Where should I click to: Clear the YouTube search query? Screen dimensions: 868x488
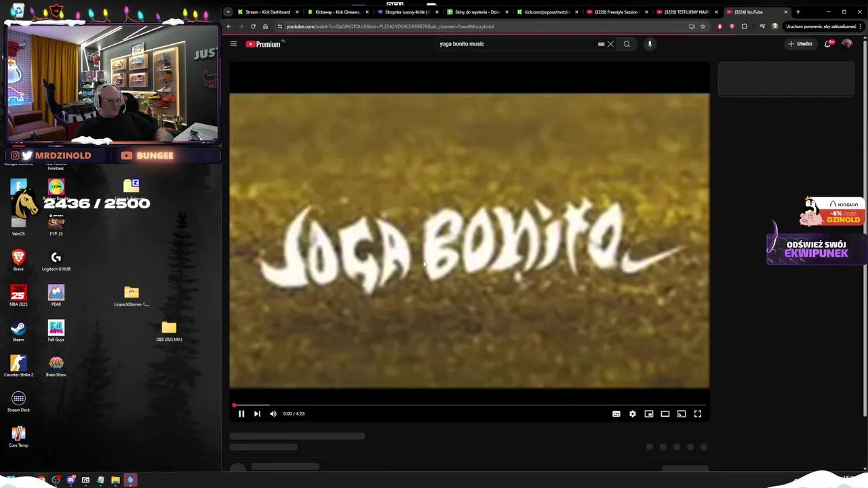point(610,44)
